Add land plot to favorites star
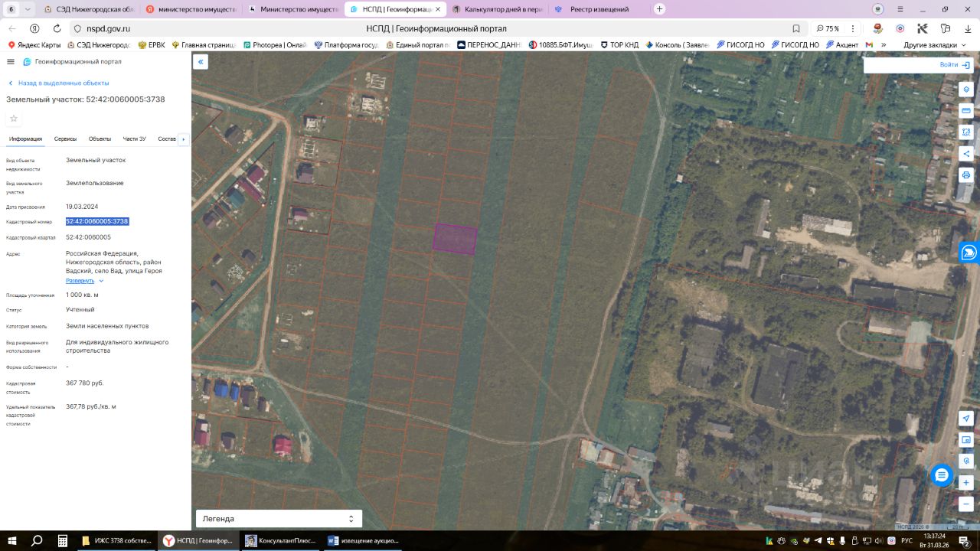Viewport: 980px width, 551px height. (x=14, y=119)
